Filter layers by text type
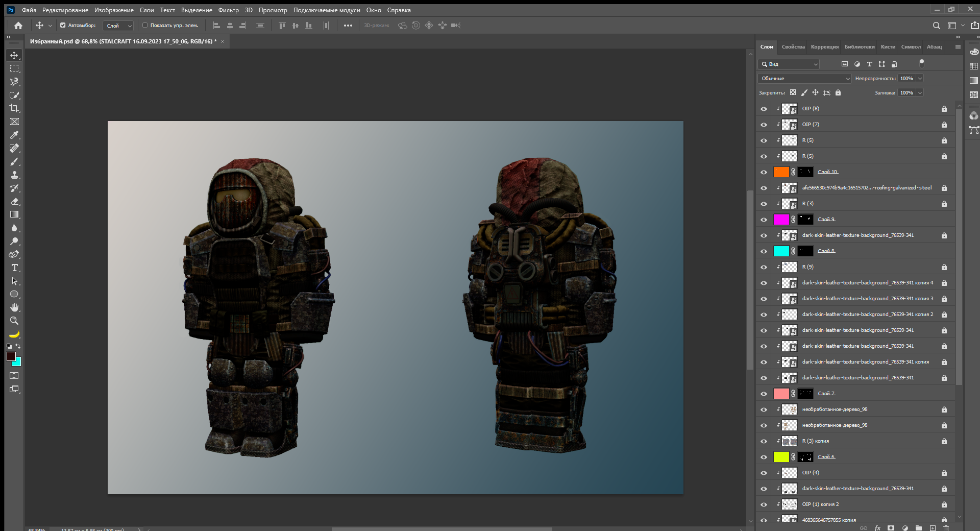This screenshot has height=531, width=980. pos(869,64)
